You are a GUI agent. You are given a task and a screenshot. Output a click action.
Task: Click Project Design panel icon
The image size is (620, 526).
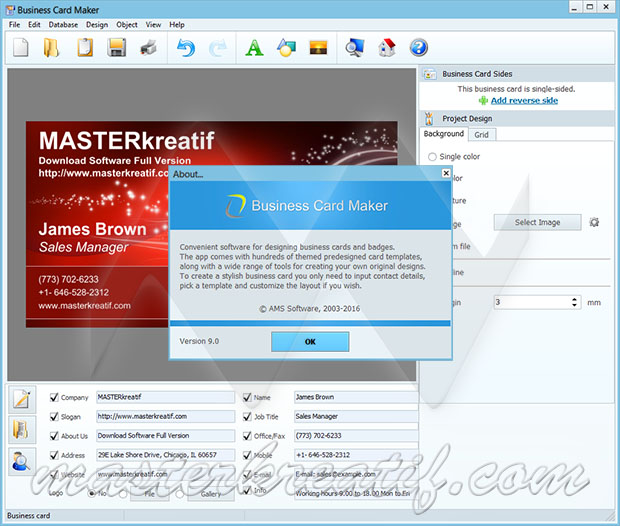click(x=429, y=118)
